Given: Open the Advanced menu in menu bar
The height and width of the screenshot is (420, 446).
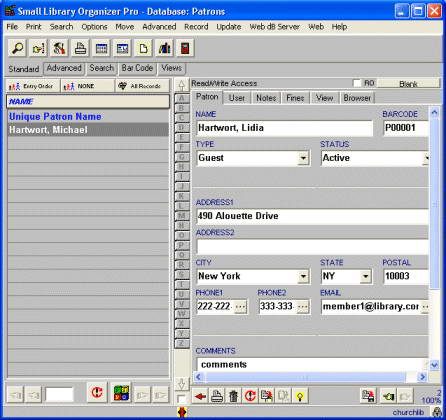Looking at the screenshot, I should (159, 27).
